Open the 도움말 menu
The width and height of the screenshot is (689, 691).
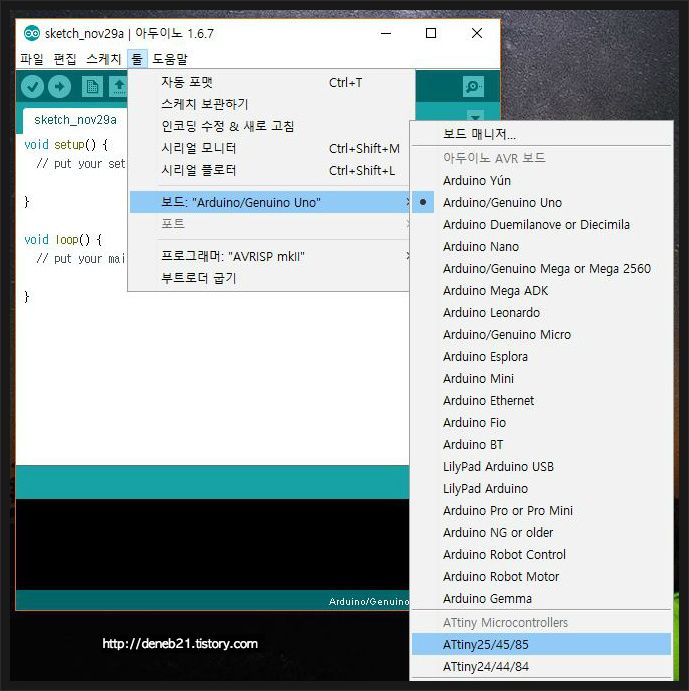[170, 59]
